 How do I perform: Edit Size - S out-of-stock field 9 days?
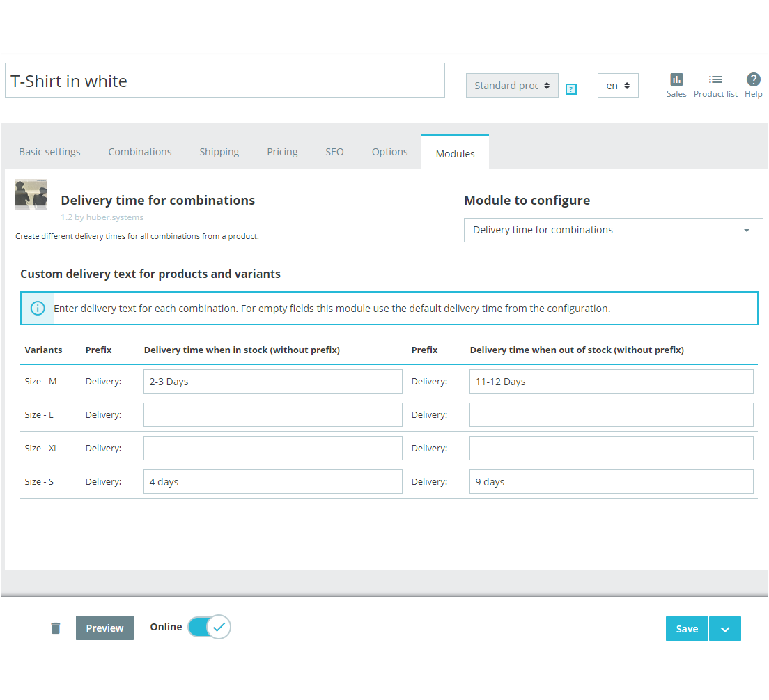[x=611, y=482]
